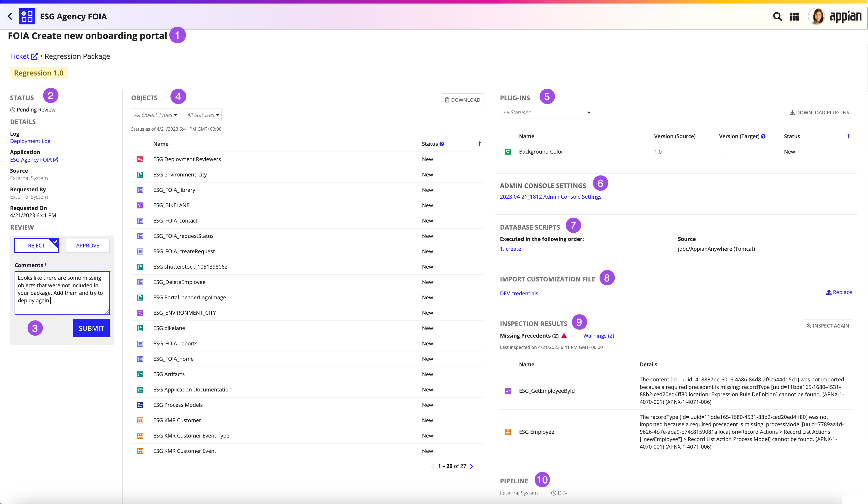Open the Ticket external link
The width and height of the screenshot is (868, 504).
(24, 56)
